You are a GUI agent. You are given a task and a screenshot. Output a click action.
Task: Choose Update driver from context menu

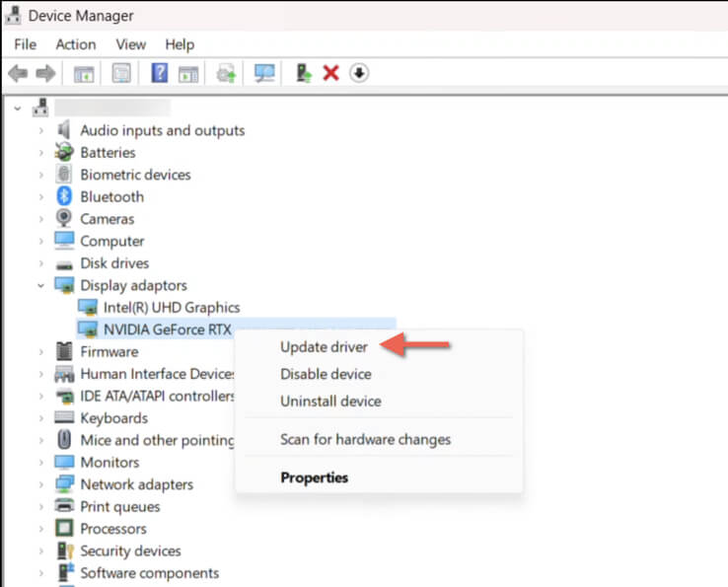[325, 347]
